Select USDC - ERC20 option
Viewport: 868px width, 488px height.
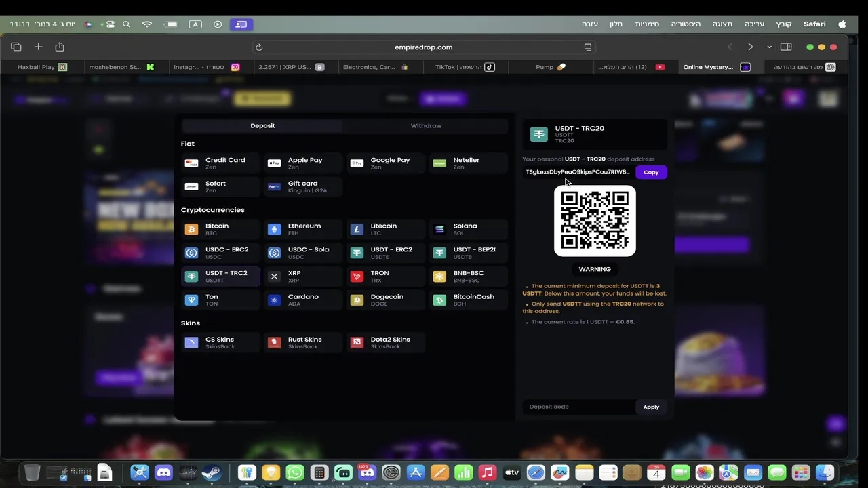[220, 253]
